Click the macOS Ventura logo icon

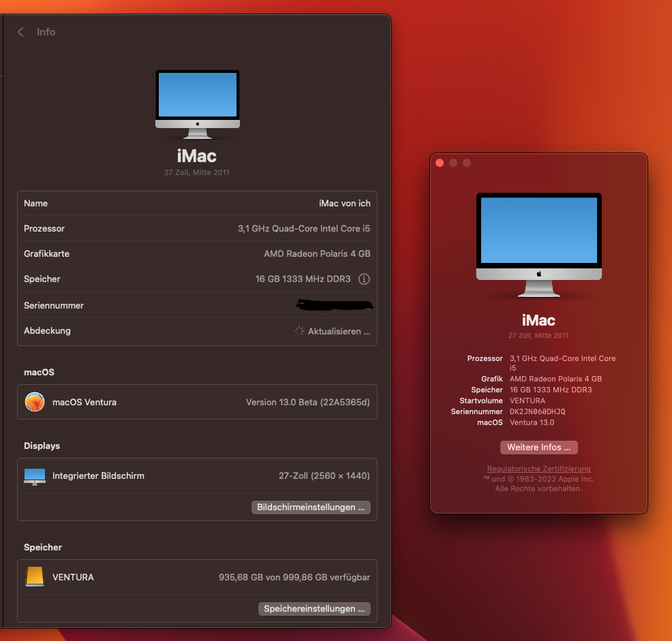[x=35, y=403]
